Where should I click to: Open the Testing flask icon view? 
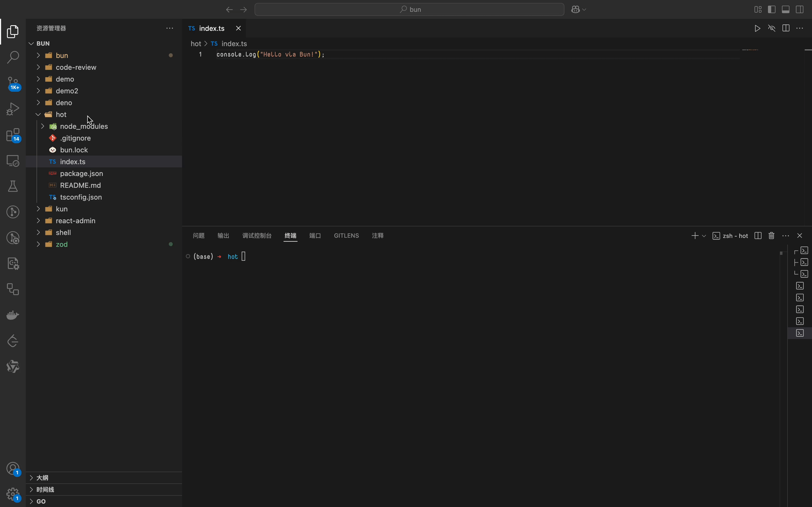(13, 186)
